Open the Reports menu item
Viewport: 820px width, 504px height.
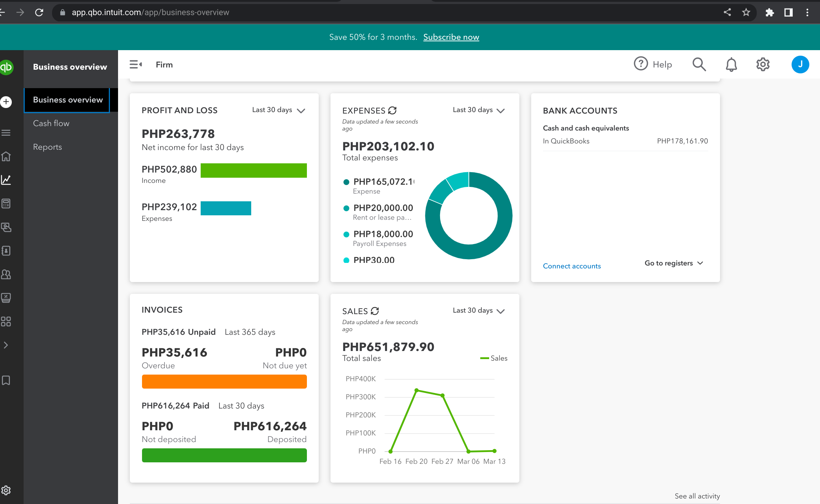coord(48,147)
